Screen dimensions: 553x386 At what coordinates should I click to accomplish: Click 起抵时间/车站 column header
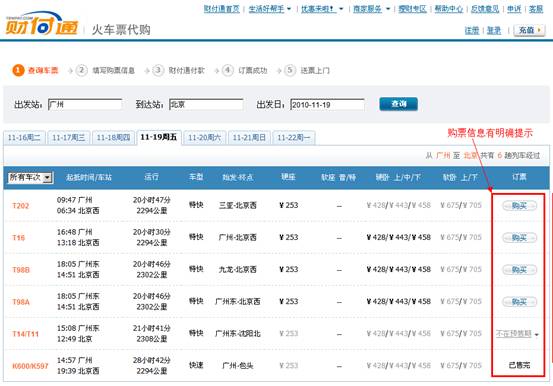point(89,177)
